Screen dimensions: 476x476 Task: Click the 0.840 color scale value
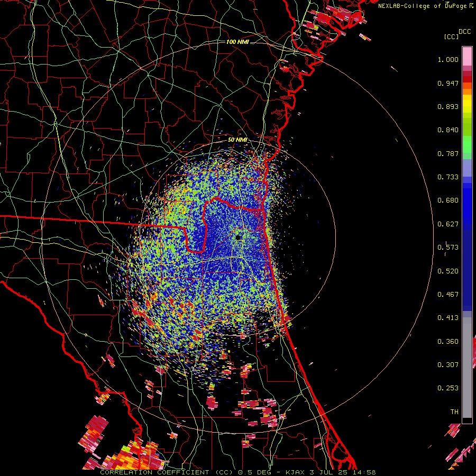(448, 130)
